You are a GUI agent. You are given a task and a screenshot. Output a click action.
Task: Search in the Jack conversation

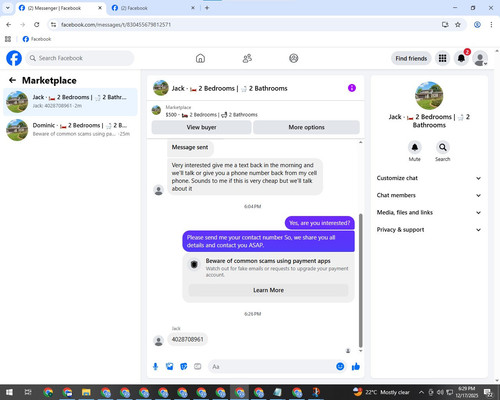[x=443, y=147]
